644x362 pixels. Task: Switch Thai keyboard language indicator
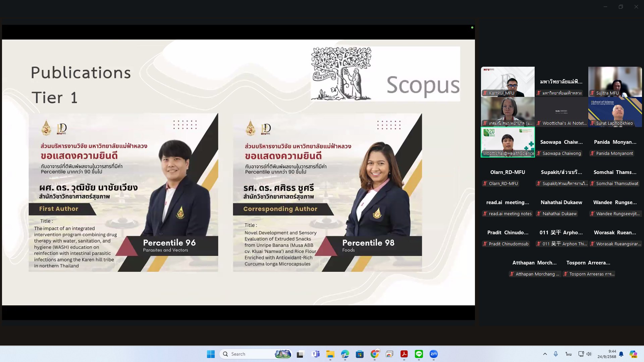[x=568, y=354]
